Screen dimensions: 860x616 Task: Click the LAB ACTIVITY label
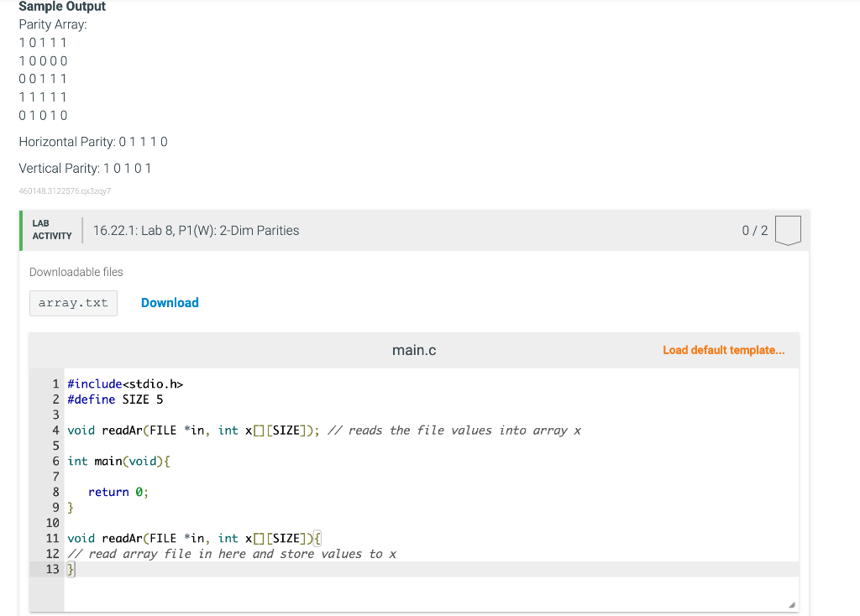pyautogui.click(x=50, y=229)
